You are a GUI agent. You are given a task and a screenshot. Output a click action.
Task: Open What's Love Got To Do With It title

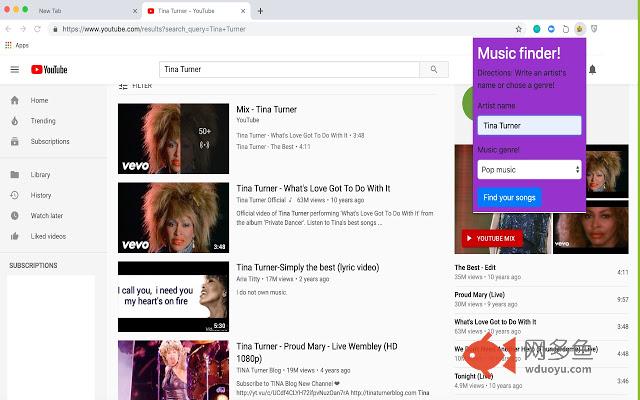pyautogui.click(x=313, y=189)
